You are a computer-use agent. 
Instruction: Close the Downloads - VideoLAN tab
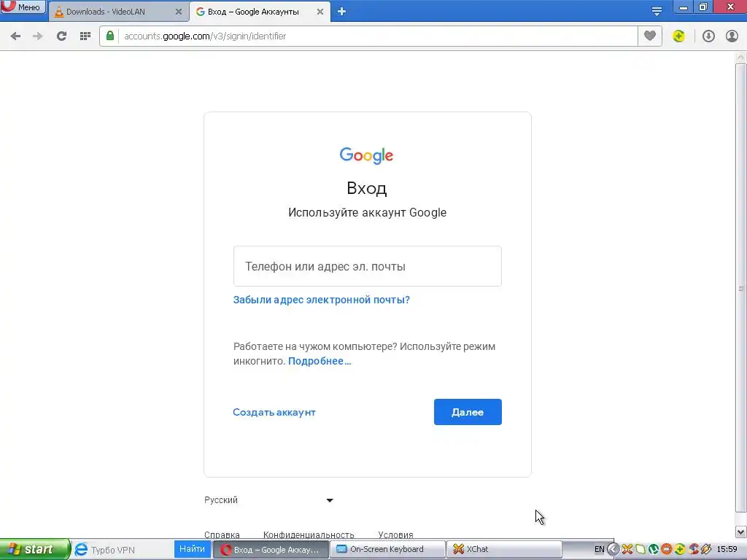click(x=179, y=12)
